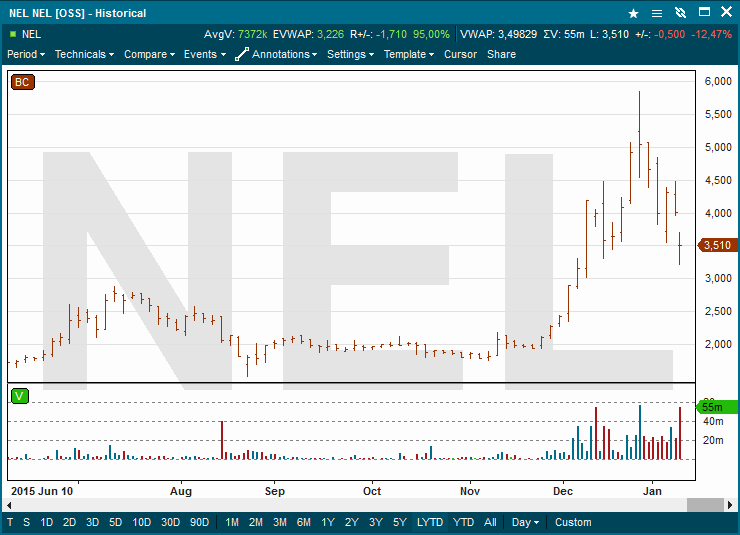Click the 55m volume marker label
The image size is (740, 535).
[716, 407]
